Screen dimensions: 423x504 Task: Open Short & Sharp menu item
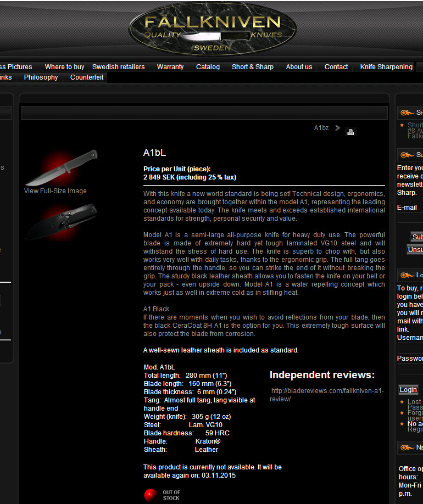click(253, 67)
